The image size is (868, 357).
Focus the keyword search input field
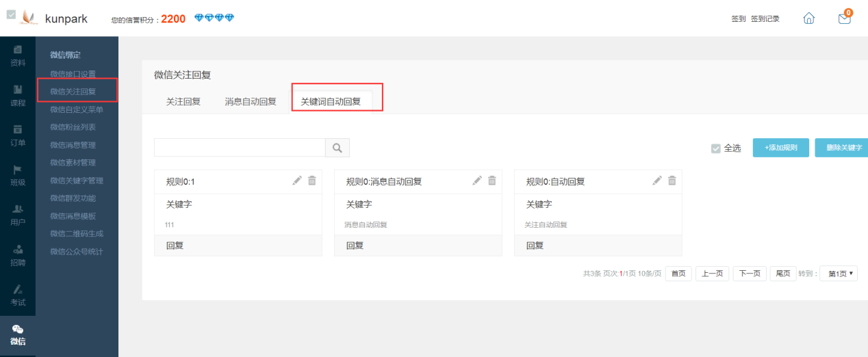pos(240,148)
